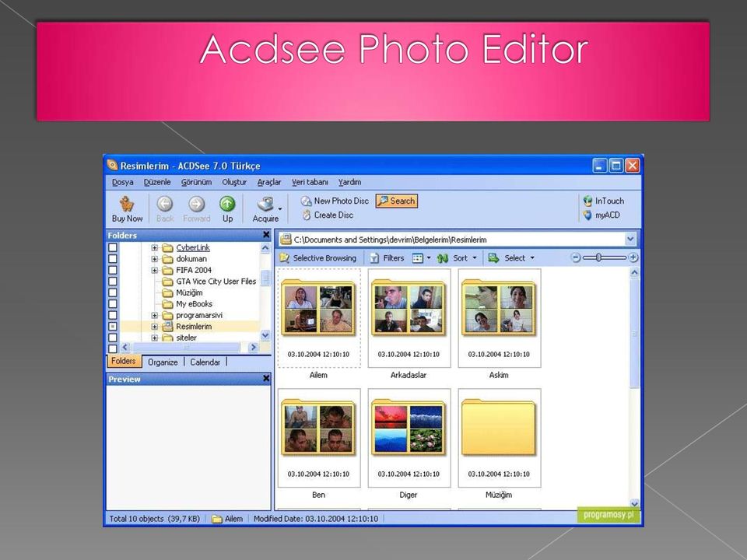Image resolution: width=747 pixels, height=560 pixels.
Task: Expand the CyberLink tree node
Action: (x=154, y=247)
